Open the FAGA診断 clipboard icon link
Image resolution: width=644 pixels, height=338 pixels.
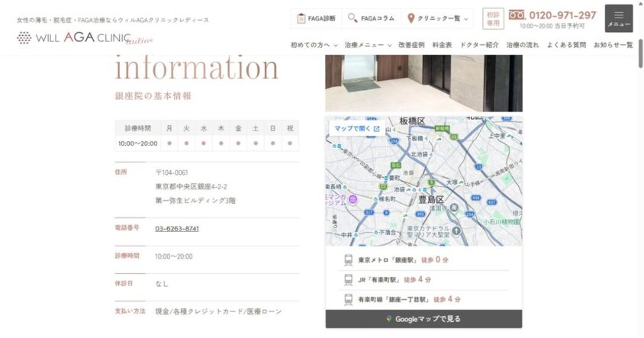[x=301, y=18]
